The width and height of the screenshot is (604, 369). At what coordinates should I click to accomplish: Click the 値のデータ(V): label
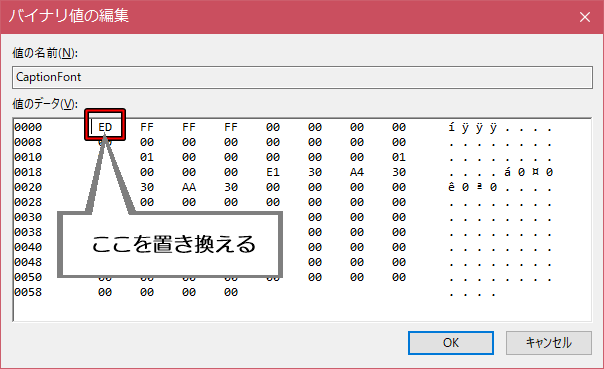(x=45, y=104)
